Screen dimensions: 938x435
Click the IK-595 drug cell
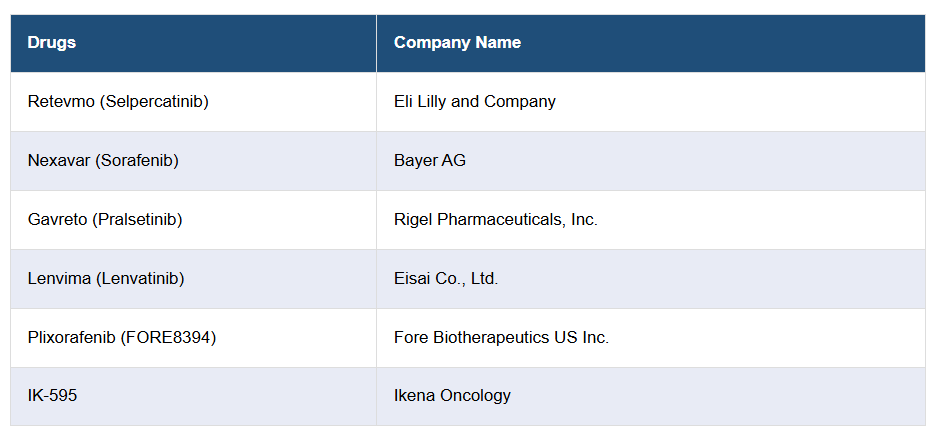[x=52, y=396]
